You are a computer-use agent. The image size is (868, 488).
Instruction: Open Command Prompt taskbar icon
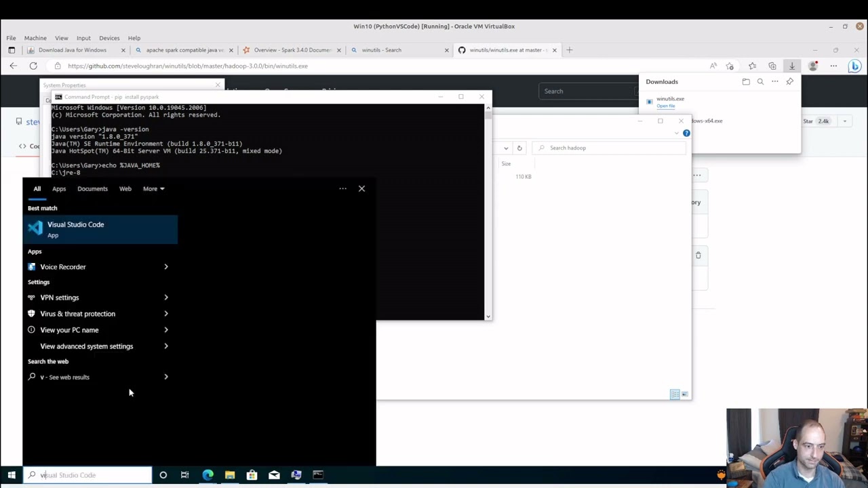318,475
